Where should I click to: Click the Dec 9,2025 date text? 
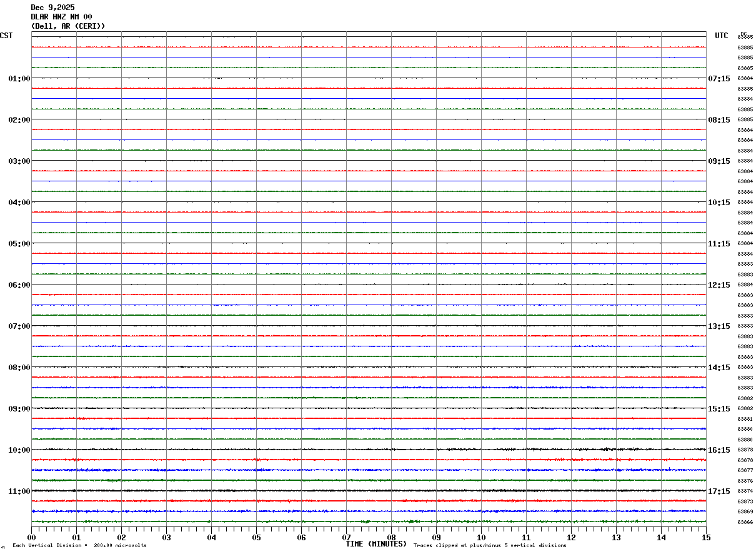click(x=52, y=8)
